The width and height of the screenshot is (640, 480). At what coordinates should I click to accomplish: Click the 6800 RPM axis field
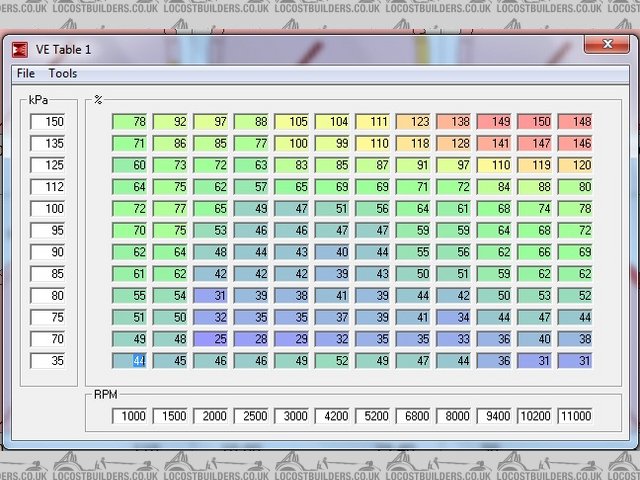(x=414, y=416)
